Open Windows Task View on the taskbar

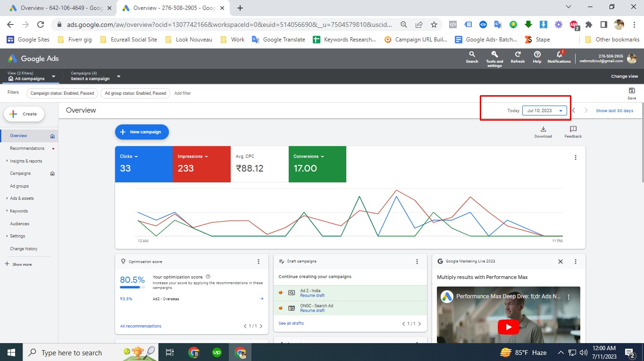click(170, 353)
